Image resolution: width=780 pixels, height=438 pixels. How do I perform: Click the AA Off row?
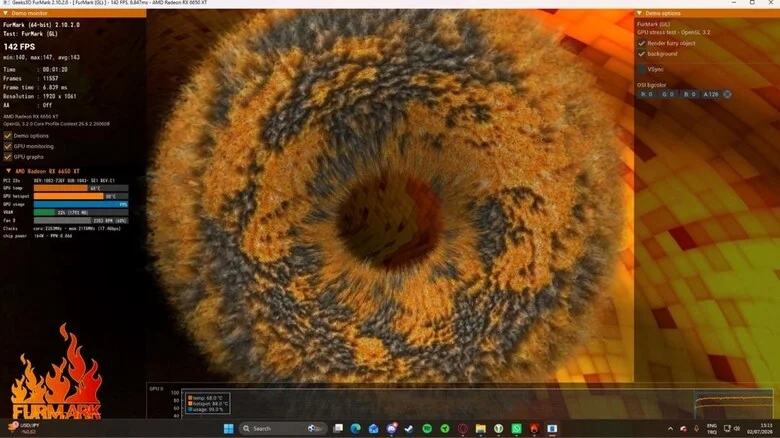click(27, 105)
